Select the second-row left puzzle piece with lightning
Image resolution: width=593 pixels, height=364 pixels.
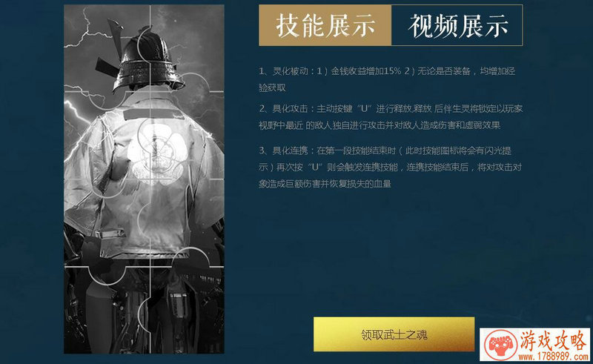(x=107, y=136)
